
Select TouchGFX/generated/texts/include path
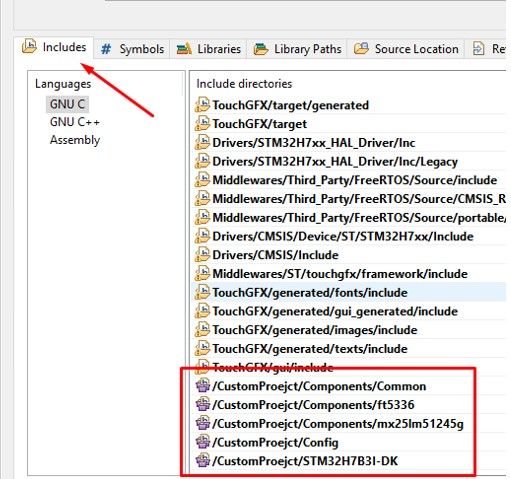[x=310, y=349]
